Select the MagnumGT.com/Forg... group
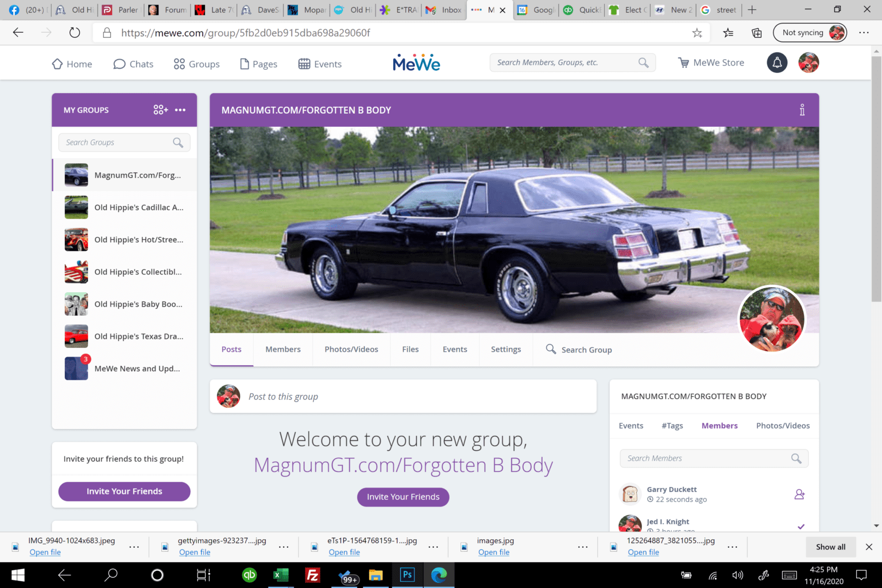This screenshot has height=588, width=882. point(124,175)
